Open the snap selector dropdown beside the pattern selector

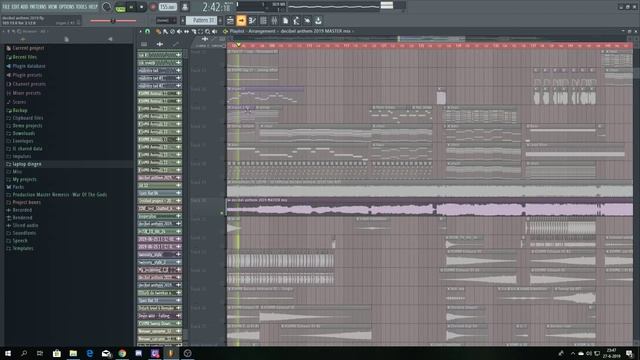point(166,20)
